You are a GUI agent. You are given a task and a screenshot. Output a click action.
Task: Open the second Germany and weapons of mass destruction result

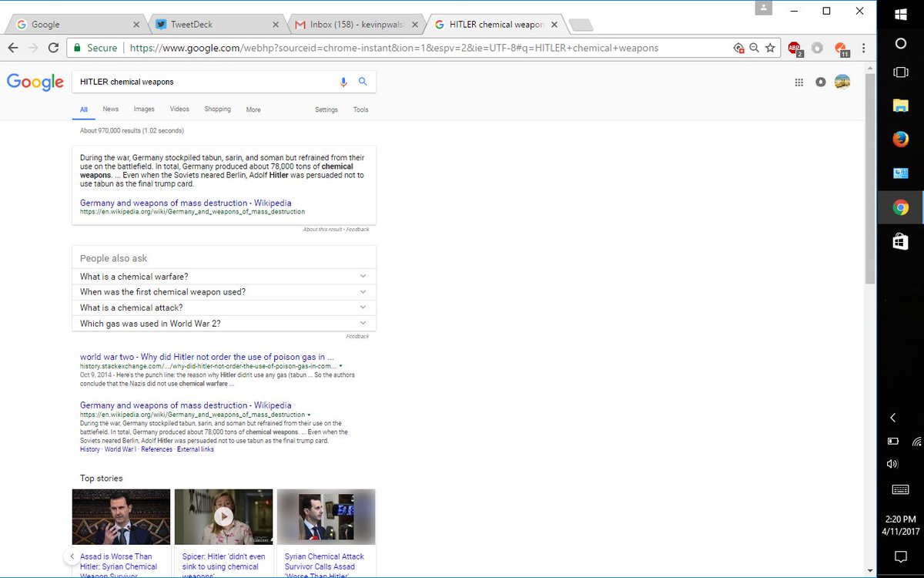(186, 405)
